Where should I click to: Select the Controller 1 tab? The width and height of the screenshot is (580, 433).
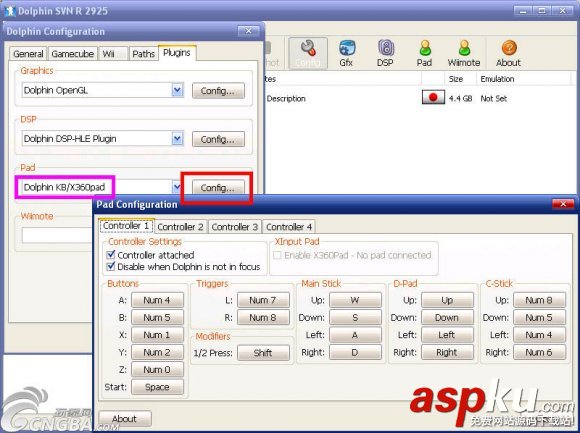pos(126,226)
